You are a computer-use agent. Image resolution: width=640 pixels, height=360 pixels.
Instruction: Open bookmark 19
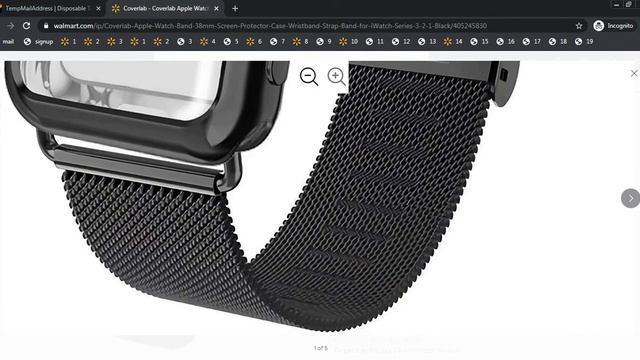coord(584,41)
